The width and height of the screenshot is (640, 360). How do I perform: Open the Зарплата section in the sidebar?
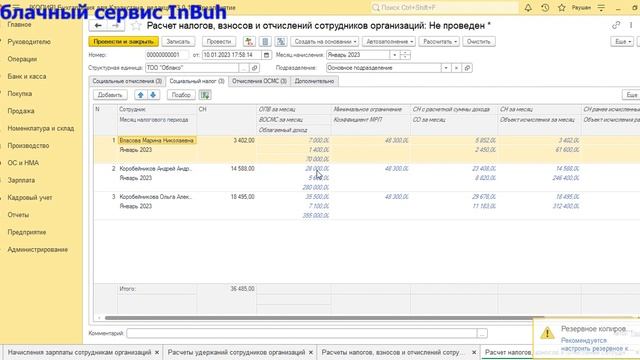click(x=21, y=180)
